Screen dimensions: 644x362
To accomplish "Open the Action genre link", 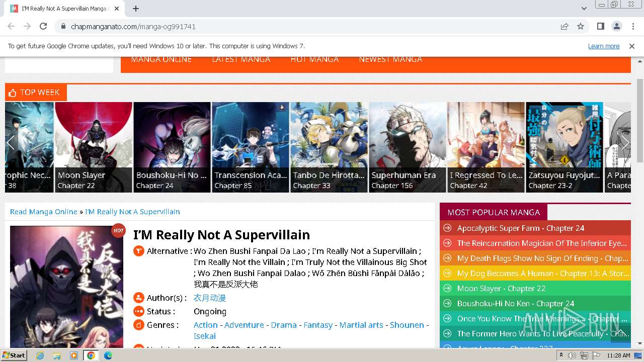I will tap(206, 325).
